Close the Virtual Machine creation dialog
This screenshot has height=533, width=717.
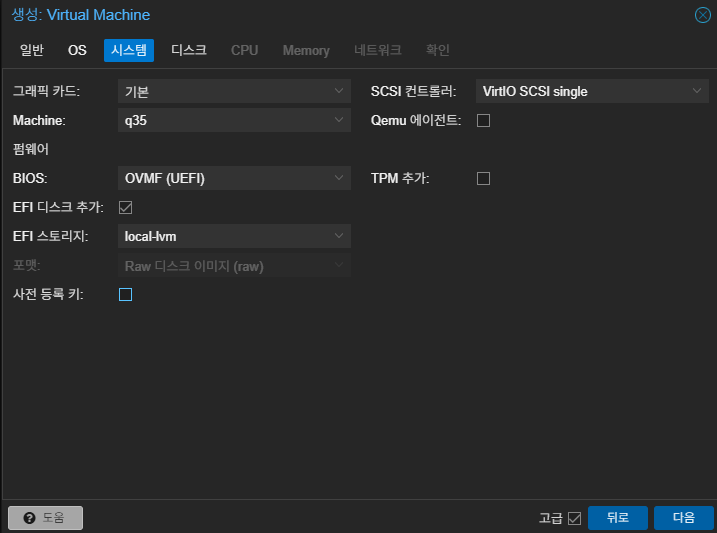(x=702, y=15)
